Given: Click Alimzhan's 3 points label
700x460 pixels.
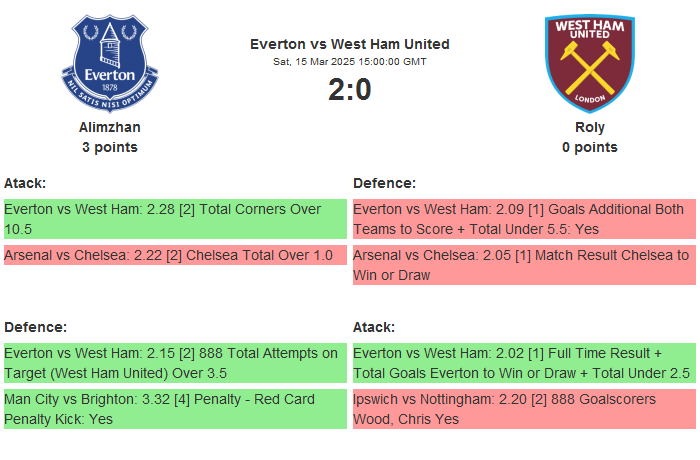Looking at the screenshot, I should tap(110, 147).
